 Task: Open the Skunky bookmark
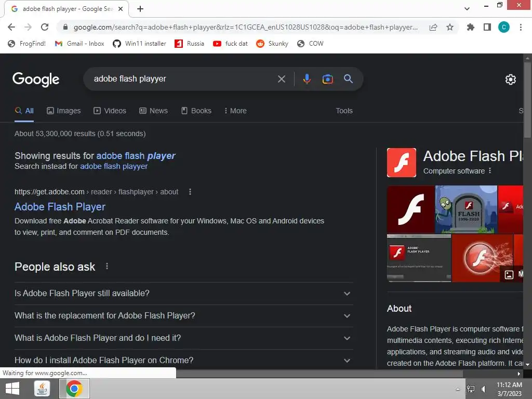pos(272,44)
